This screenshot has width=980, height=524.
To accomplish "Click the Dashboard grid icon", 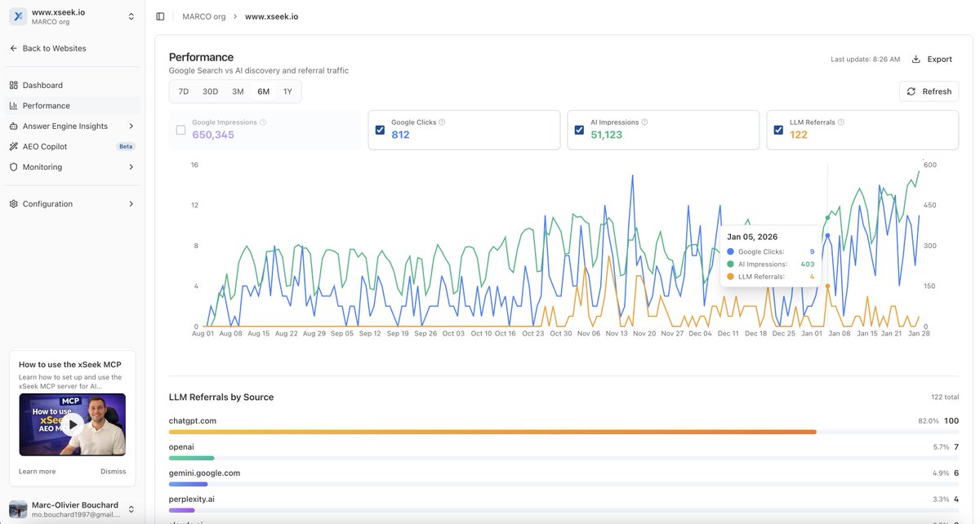I will (14, 85).
